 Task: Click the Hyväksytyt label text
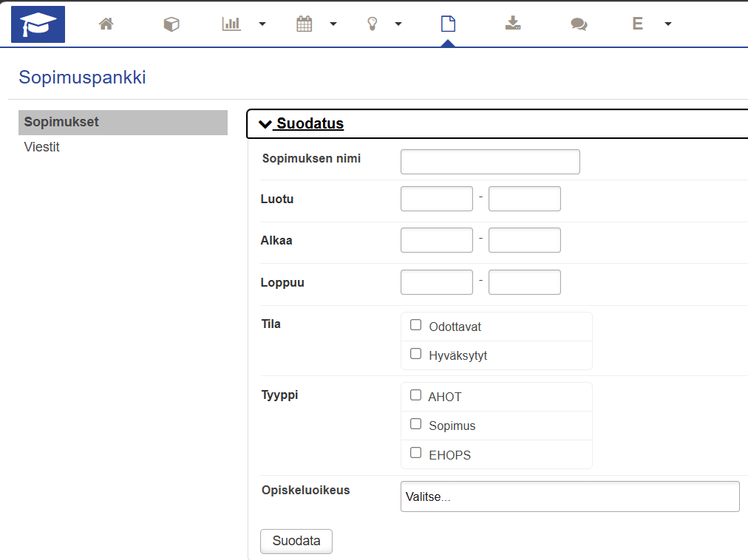coord(458,356)
